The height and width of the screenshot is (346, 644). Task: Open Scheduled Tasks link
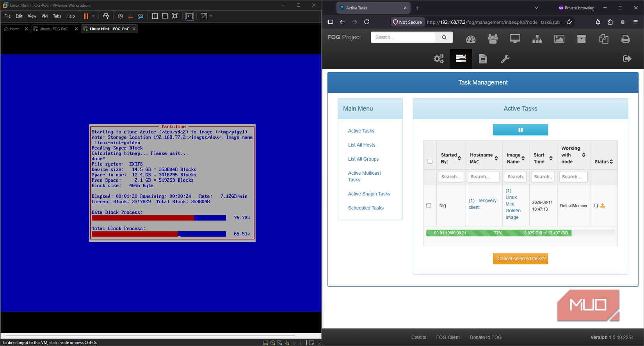coord(366,208)
